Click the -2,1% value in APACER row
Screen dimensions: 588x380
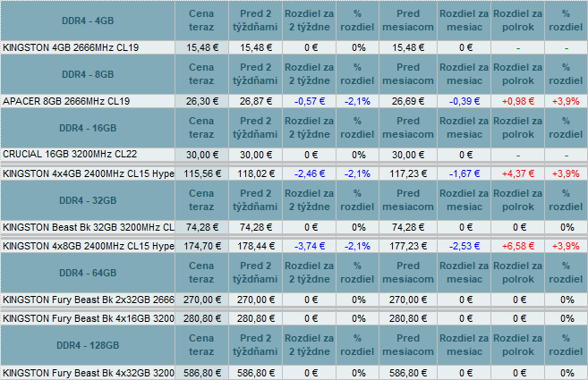(x=357, y=101)
